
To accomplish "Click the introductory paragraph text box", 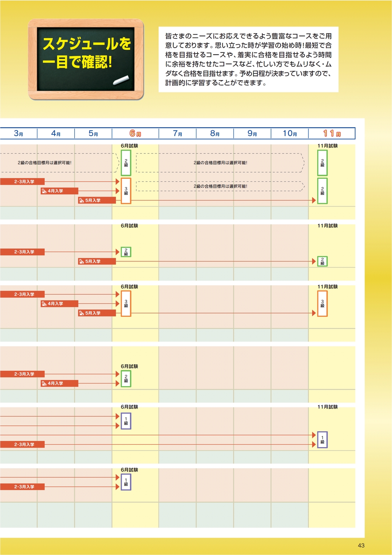I will point(248,59).
